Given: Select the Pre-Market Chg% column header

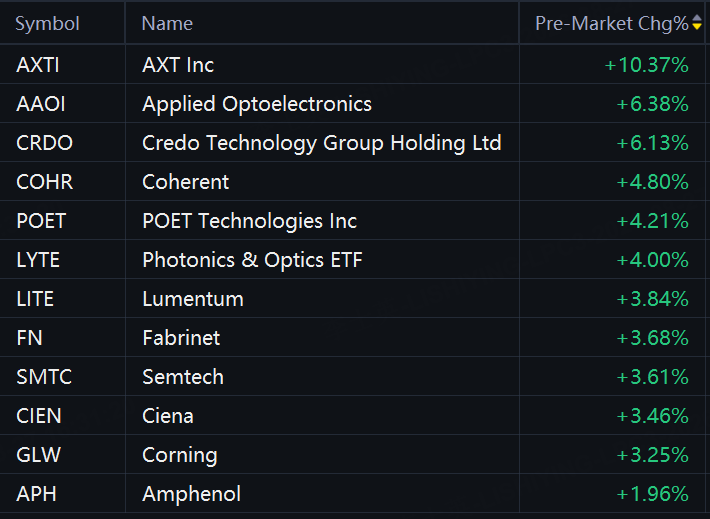Looking at the screenshot, I should click(x=612, y=24).
